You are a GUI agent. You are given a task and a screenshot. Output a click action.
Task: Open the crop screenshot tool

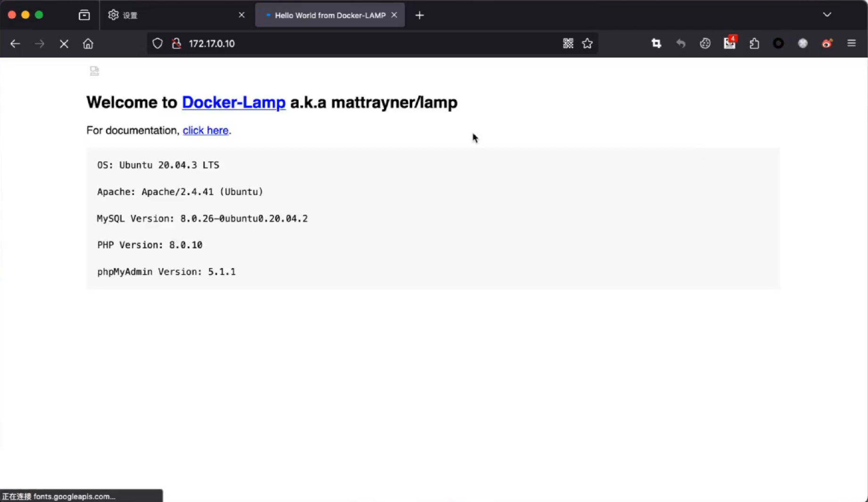(x=656, y=43)
